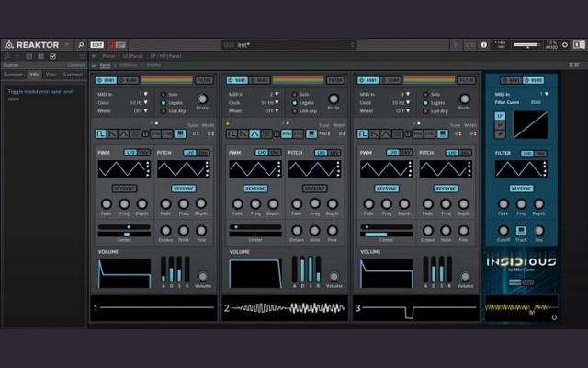Viewport: 588px width, 368px height.
Task: Open the REAKTOR main menu arrow
Action: [x=67, y=45]
